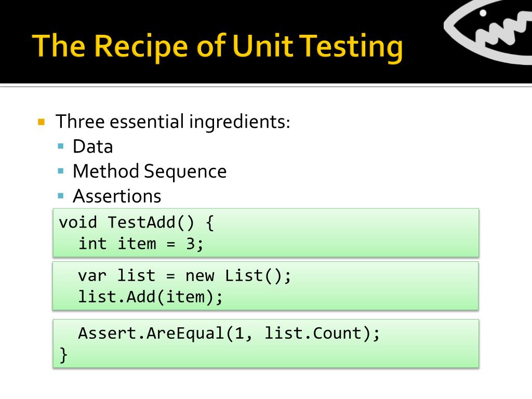
Task: Select the Data bullet item
Action: 92,147
